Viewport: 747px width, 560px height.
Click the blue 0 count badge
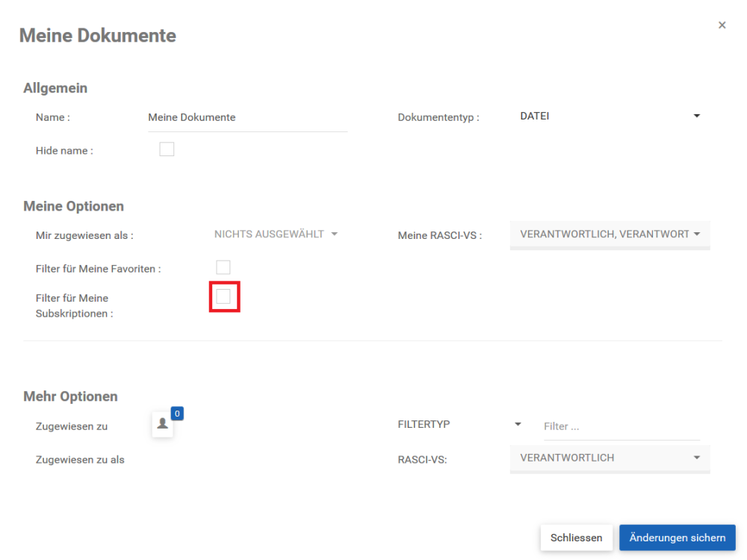coord(177,414)
